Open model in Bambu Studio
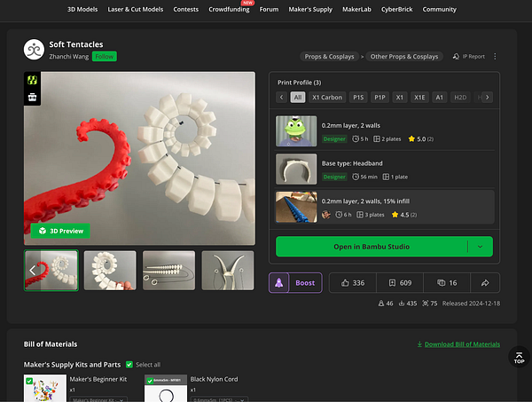The width and height of the screenshot is (532, 402). point(372,247)
